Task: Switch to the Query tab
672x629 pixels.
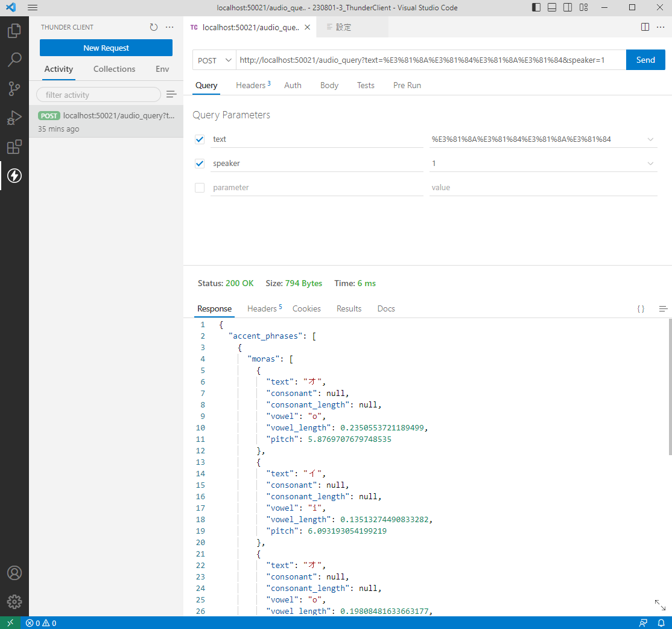Action: (206, 85)
